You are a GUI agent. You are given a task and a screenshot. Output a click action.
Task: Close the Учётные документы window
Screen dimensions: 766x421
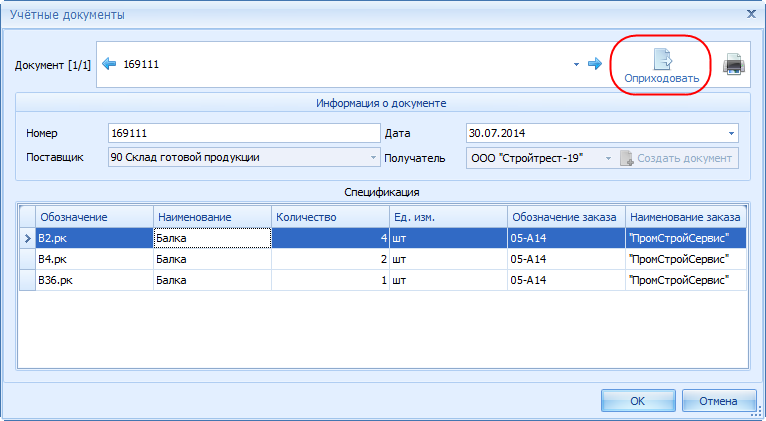point(751,14)
